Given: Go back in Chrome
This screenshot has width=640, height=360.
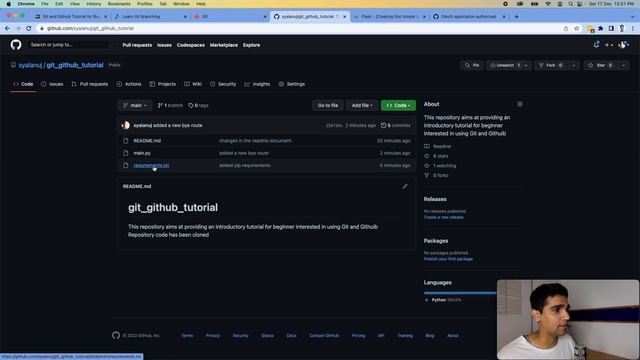Looking at the screenshot, I should 7,28.
